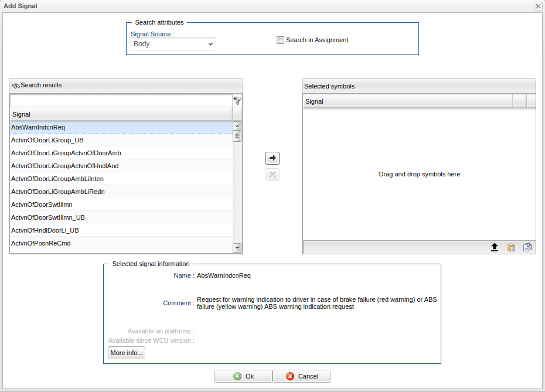Sort by Signal column in Search results
Viewport: 545px width, 392px height.
(121, 114)
